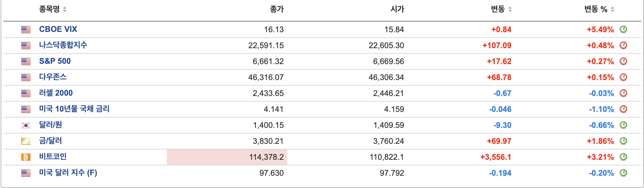This screenshot has width=644, height=188.
Task: Click the green clock icon on CBOE VIX row
Action: pyautogui.click(x=623, y=29)
